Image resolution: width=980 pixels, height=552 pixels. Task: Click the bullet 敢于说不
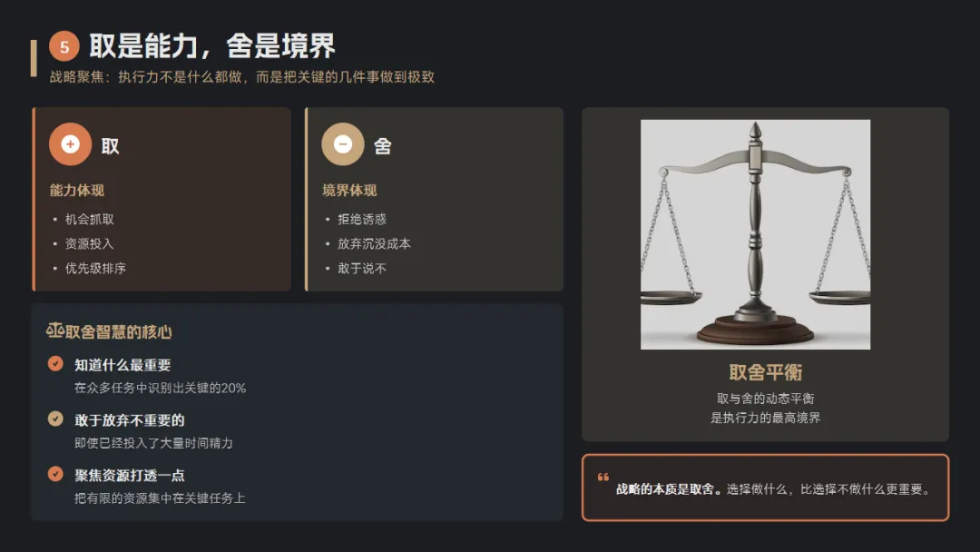coord(362,268)
